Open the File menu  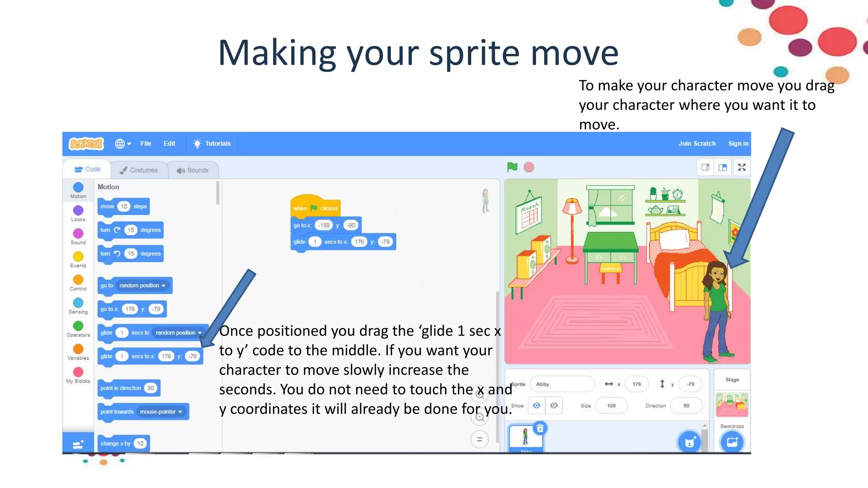146,144
